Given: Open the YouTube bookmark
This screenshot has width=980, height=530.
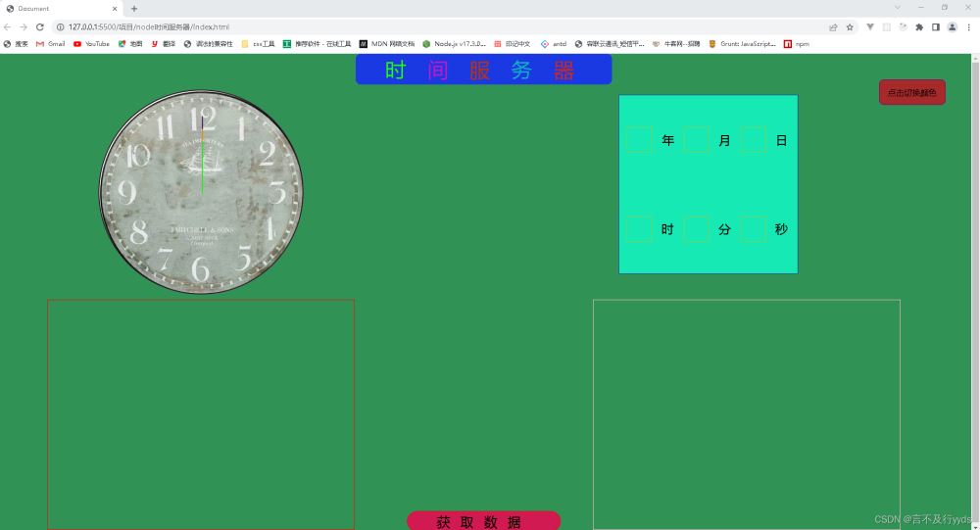Looking at the screenshot, I should (91, 44).
